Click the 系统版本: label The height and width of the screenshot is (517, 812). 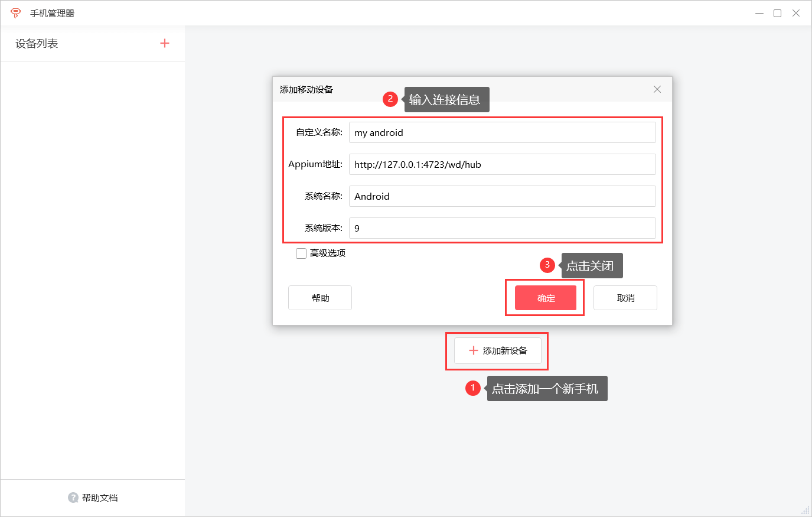pyautogui.click(x=324, y=228)
